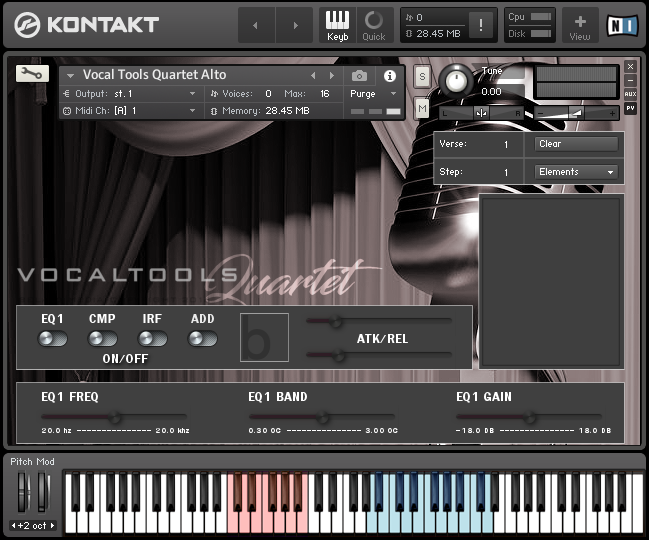Close the instrument with X button

coord(630,67)
